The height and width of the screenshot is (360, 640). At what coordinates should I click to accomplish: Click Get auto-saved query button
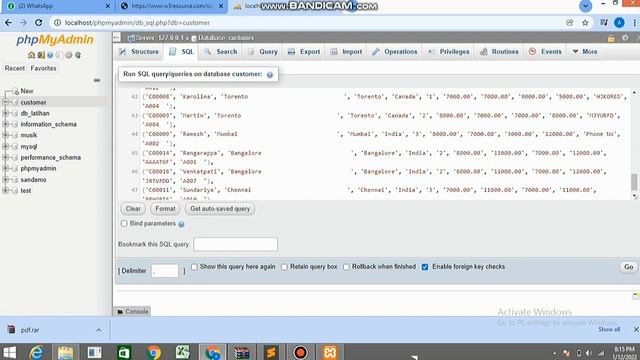(220, 209)
